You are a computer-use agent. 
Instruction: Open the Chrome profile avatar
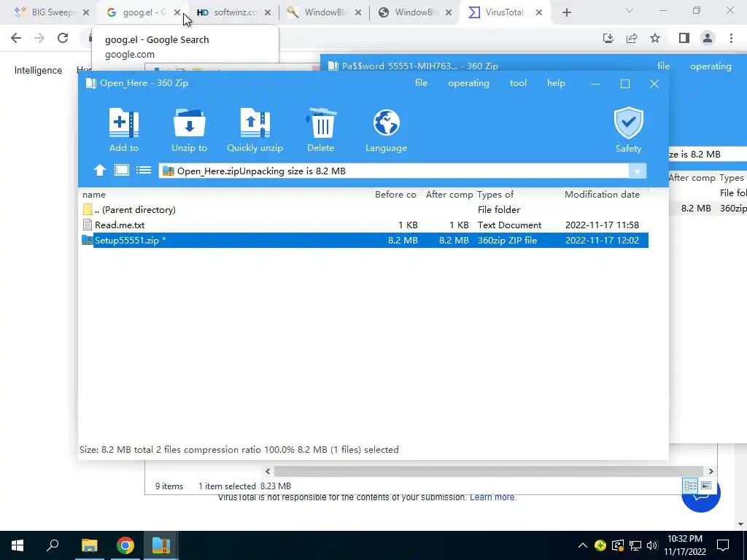[x=708, y=38]
